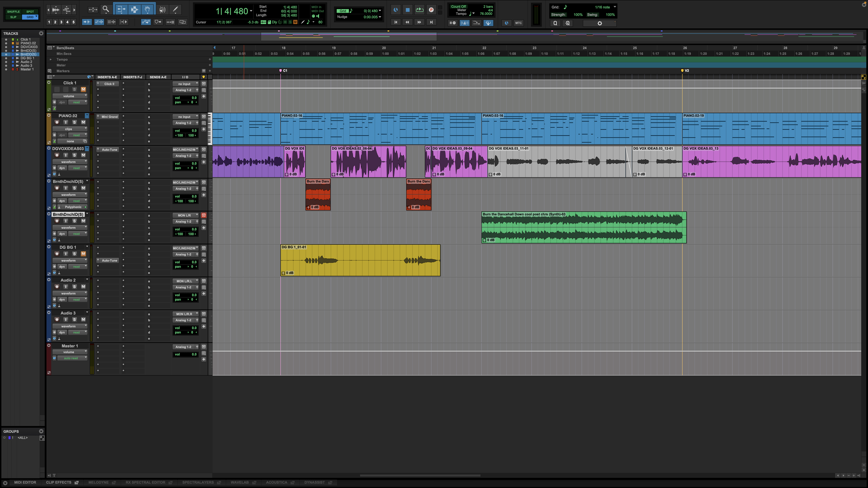The height and width of the screenshot is (488, 868).
Task: Click the red Record transport button
Action: [x=431, y=10]
